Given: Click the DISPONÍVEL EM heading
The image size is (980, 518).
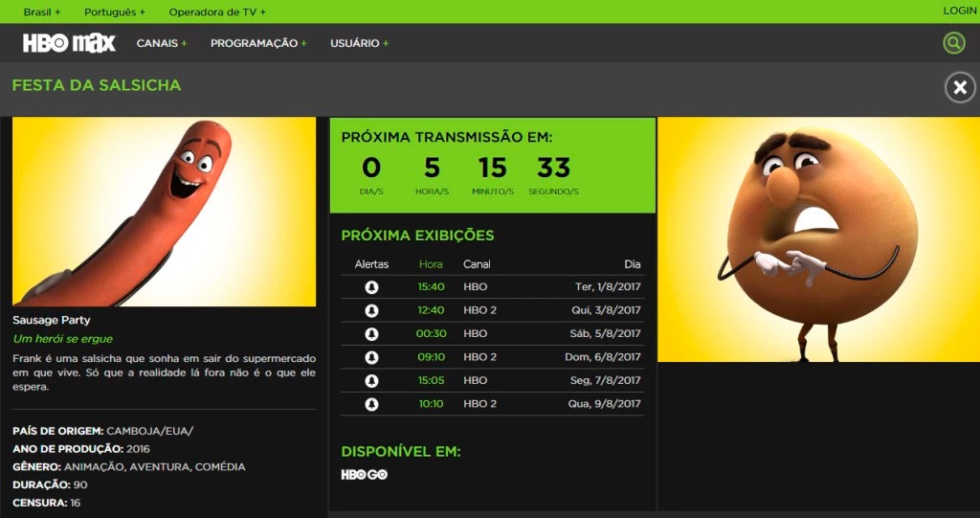Looking at the screenshot, I should (401, 452).
